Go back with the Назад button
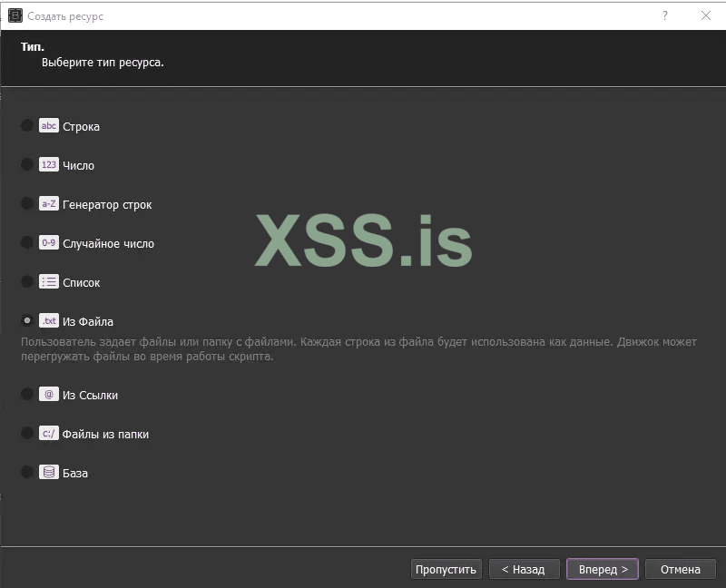The image size is (726, 588). coord(524,569)
